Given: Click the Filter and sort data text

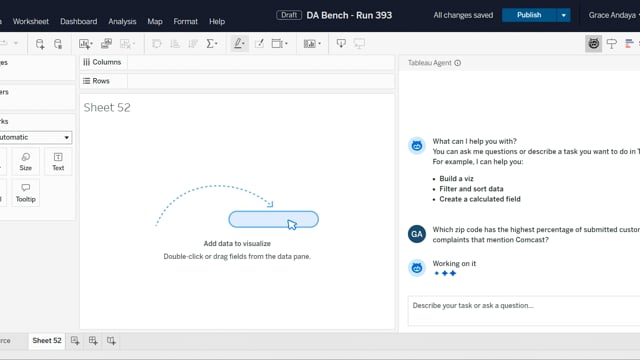Looking at the screenshot, I should pyautogui.click(x=471, y=189).
